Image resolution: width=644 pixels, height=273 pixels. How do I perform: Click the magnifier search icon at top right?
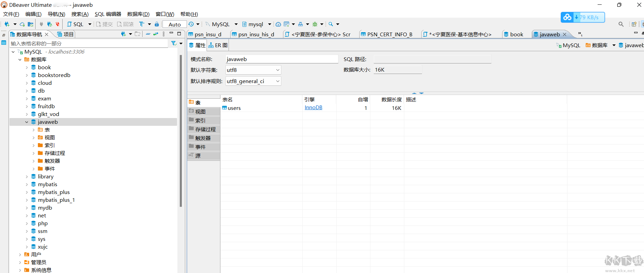click(x=621, y=24)
